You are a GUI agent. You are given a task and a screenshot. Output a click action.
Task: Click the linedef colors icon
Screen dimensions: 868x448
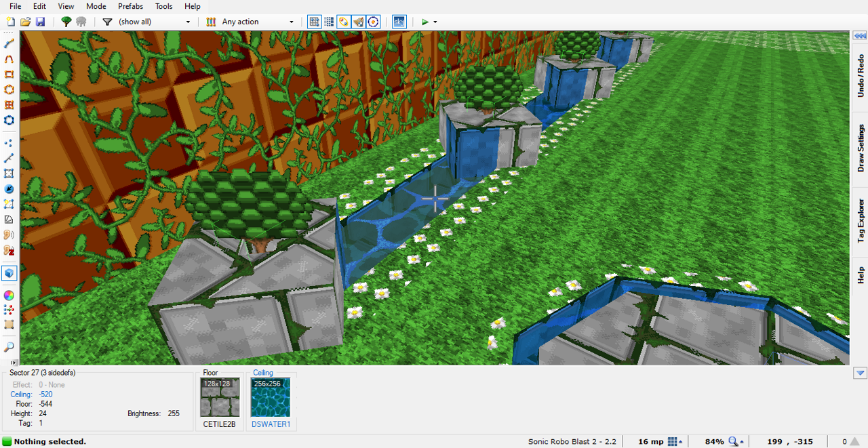pyautogui.click(x=212, y=22)
